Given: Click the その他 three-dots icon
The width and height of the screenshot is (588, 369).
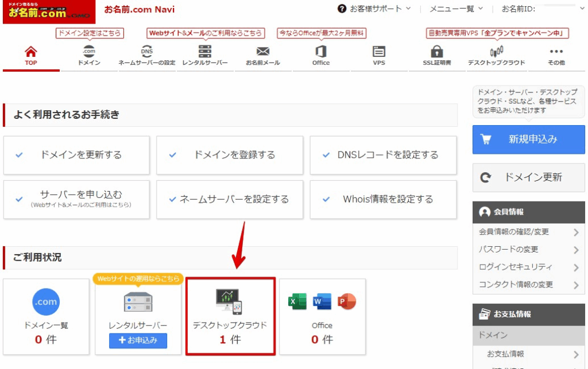Looking at the screenshot, I should point(556,51).
